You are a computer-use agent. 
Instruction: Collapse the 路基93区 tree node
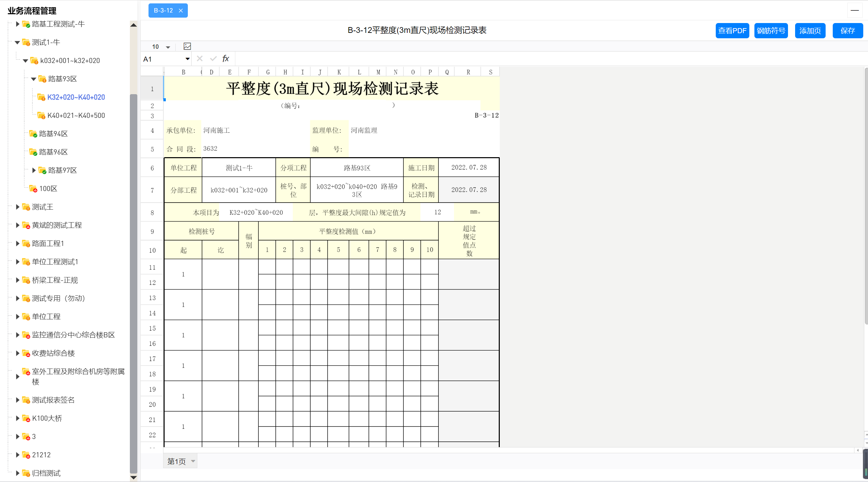pyautogui.click(x=34, y=79)
